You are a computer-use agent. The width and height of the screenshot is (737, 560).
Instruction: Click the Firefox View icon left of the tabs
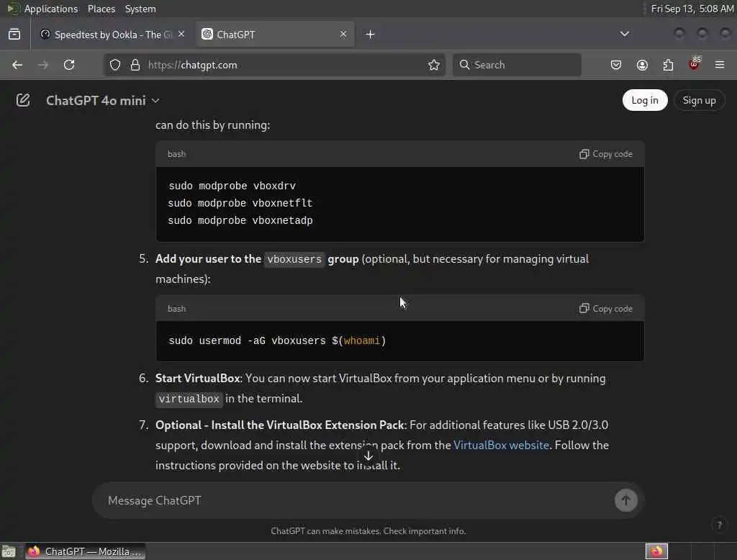coord(14,35)
